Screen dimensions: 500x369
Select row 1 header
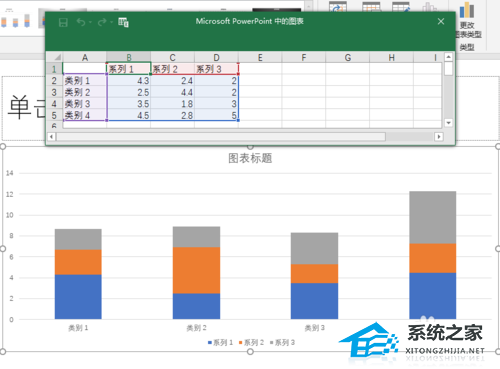[x=54, y=69]
